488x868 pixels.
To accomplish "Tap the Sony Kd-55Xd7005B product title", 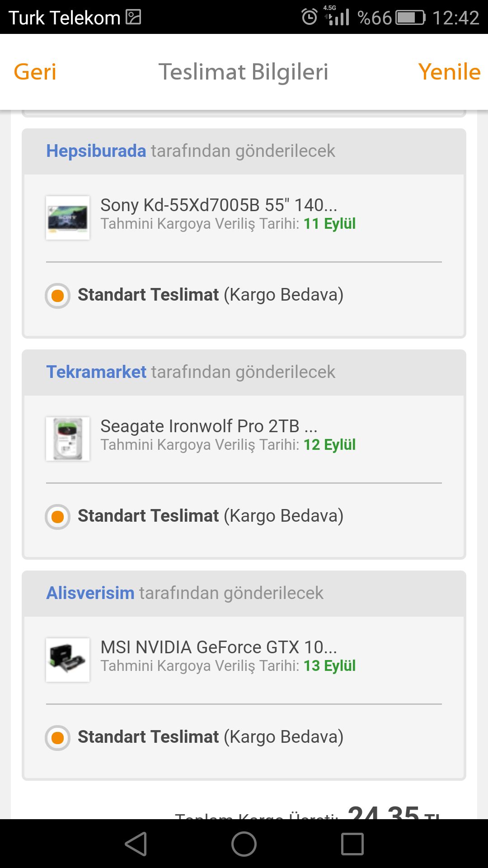I will [219, 205].
